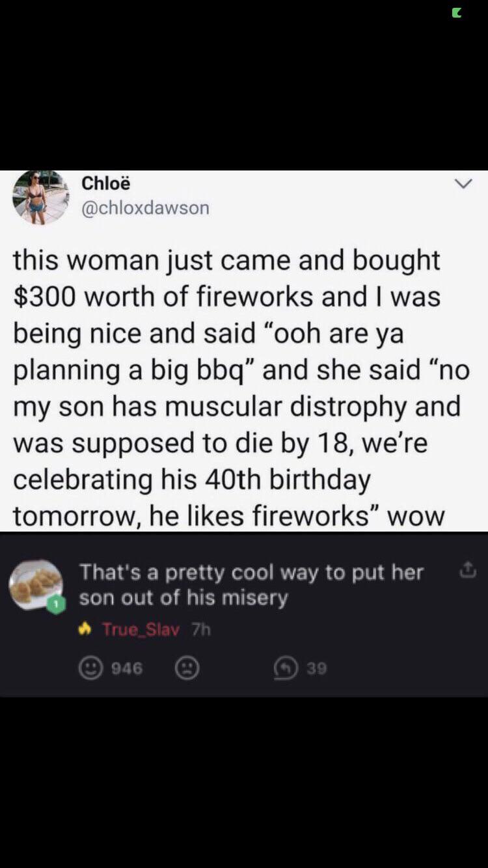Click Chloë's display name
The height and width of the screenshot is (868, 488).
[103, 183]
